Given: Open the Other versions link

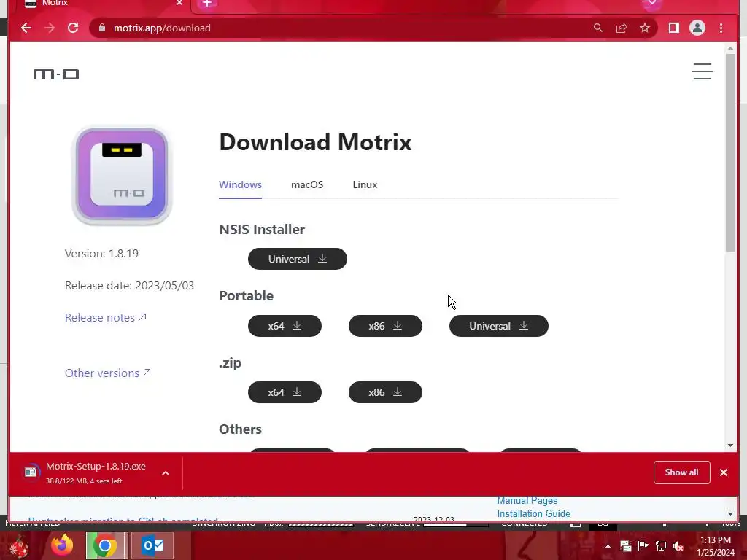Looking at the screenshot, I should point(108,373).
